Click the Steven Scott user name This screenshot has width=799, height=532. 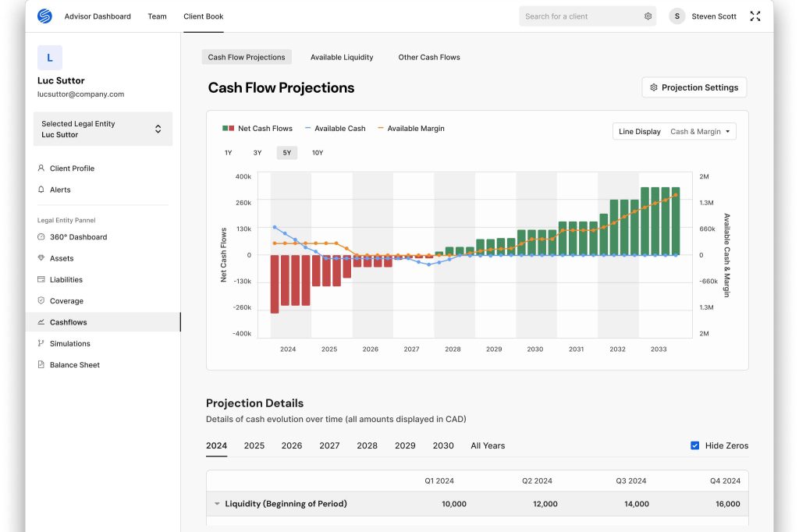tap(714, 16)
